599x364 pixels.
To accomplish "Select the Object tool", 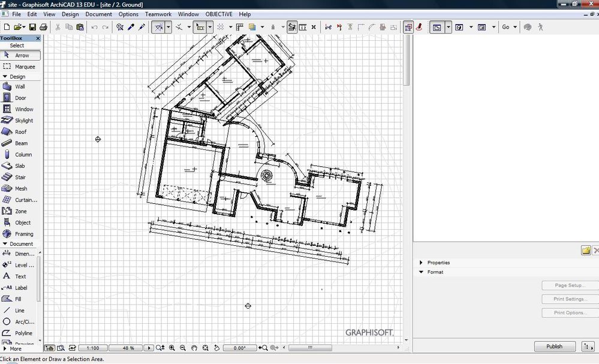I will click(20, 222).
